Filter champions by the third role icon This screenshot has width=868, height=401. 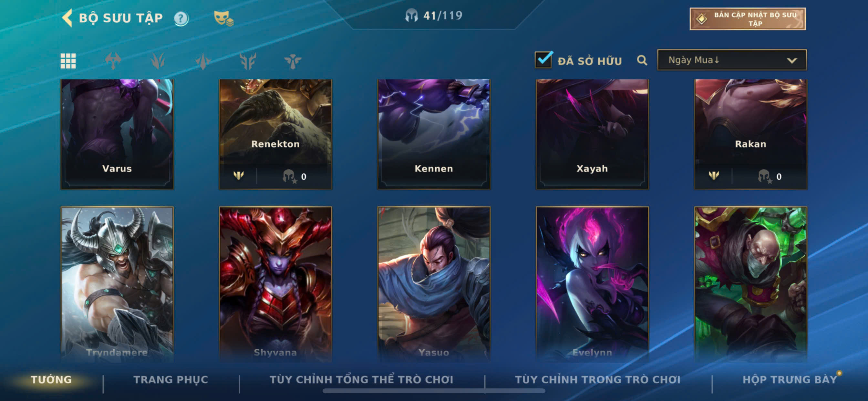(203, 61)
